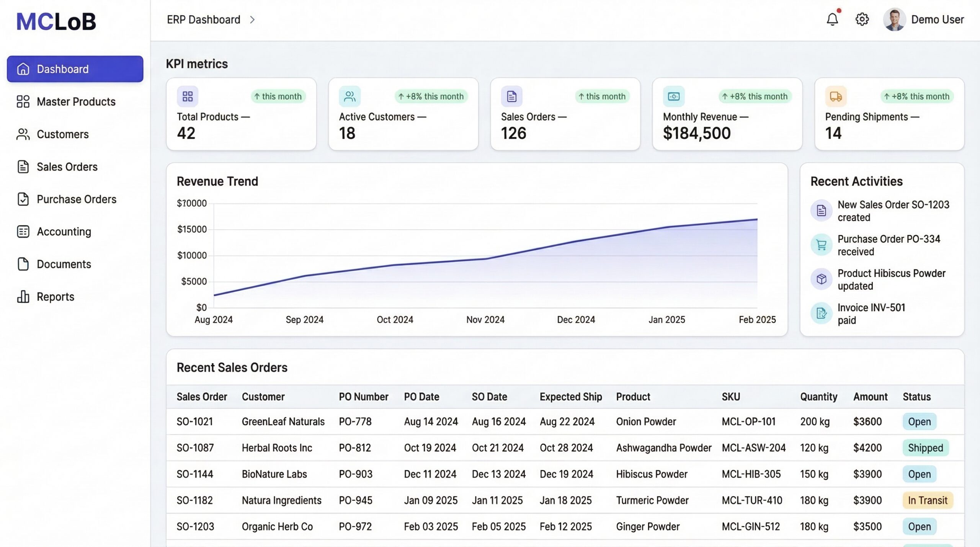
Task: Click the Invoice INV-501 paid icon
Action: (x=821, y=313)
